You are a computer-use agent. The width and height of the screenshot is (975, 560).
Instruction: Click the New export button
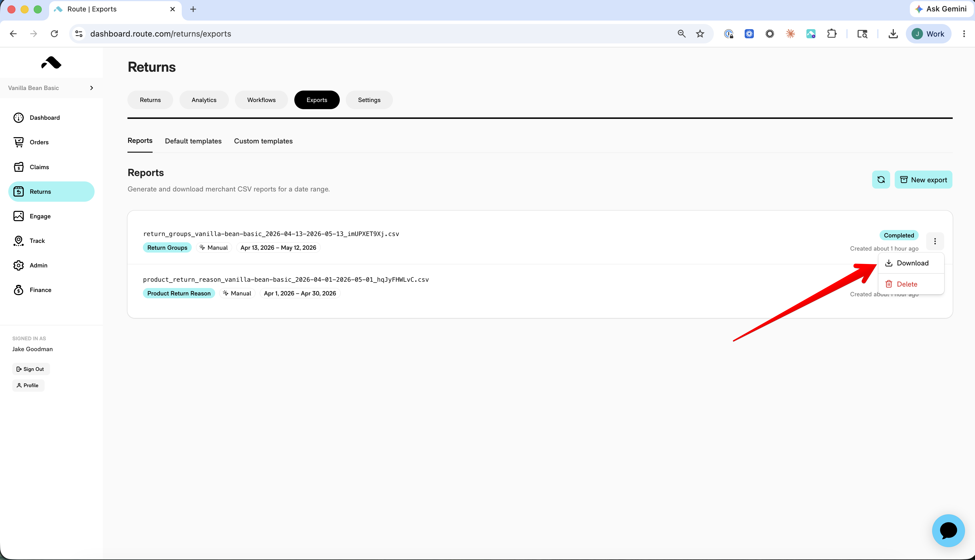pos(923,180)
